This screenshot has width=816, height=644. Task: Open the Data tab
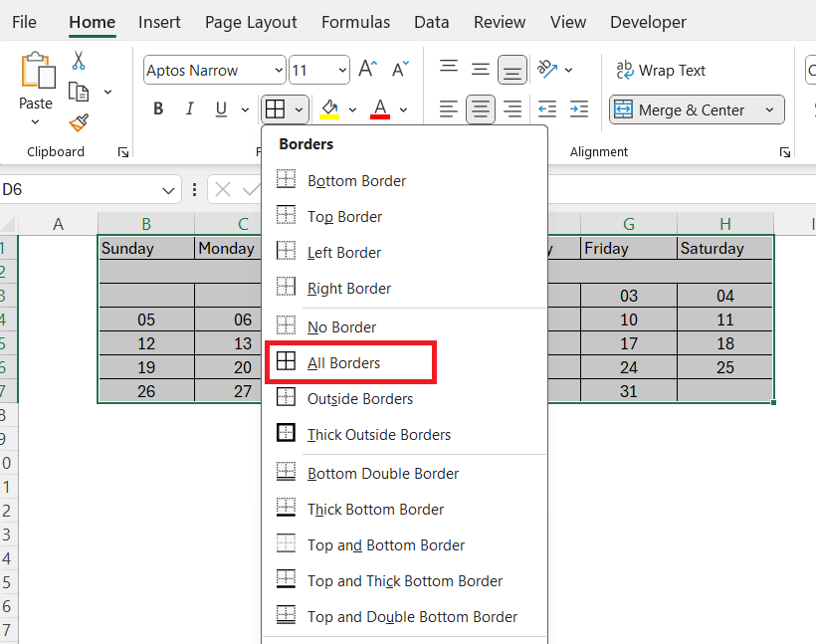pyautogui.click(x=432, y=22)
